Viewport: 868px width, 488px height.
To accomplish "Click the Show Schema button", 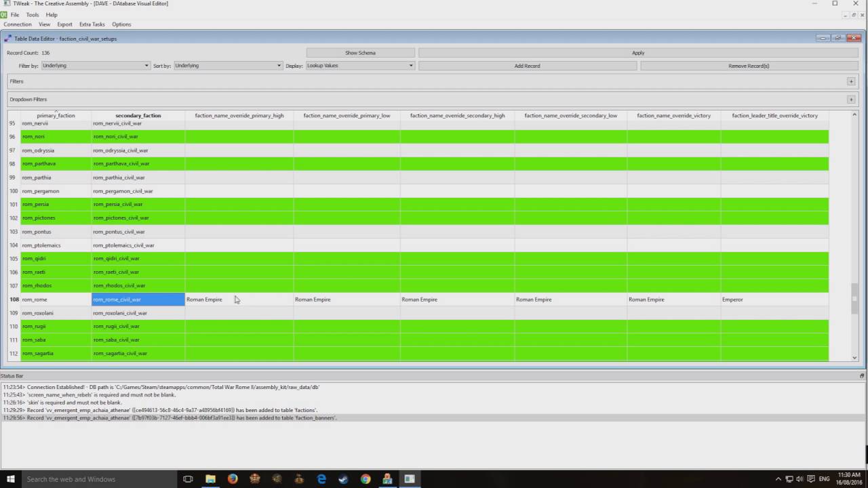I will coord(360,53).
